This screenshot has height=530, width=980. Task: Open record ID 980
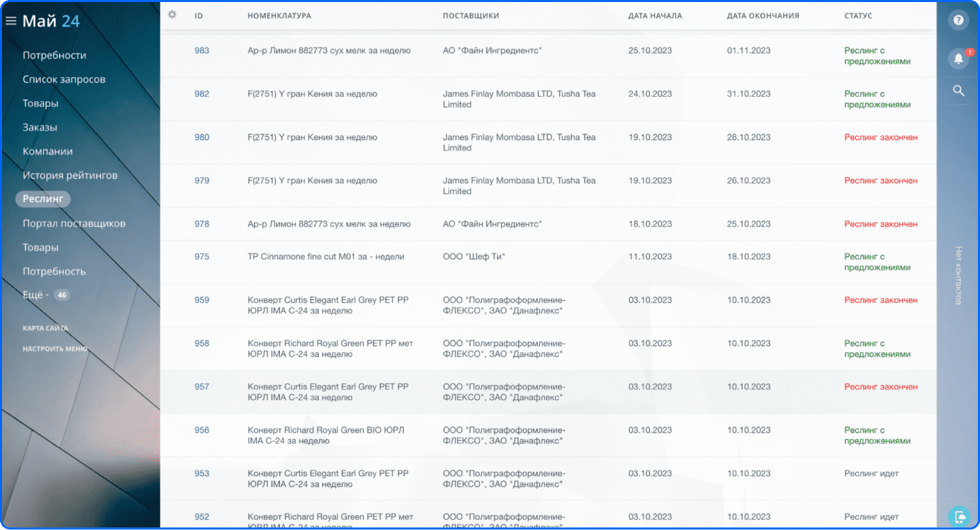tap(202, 137)
